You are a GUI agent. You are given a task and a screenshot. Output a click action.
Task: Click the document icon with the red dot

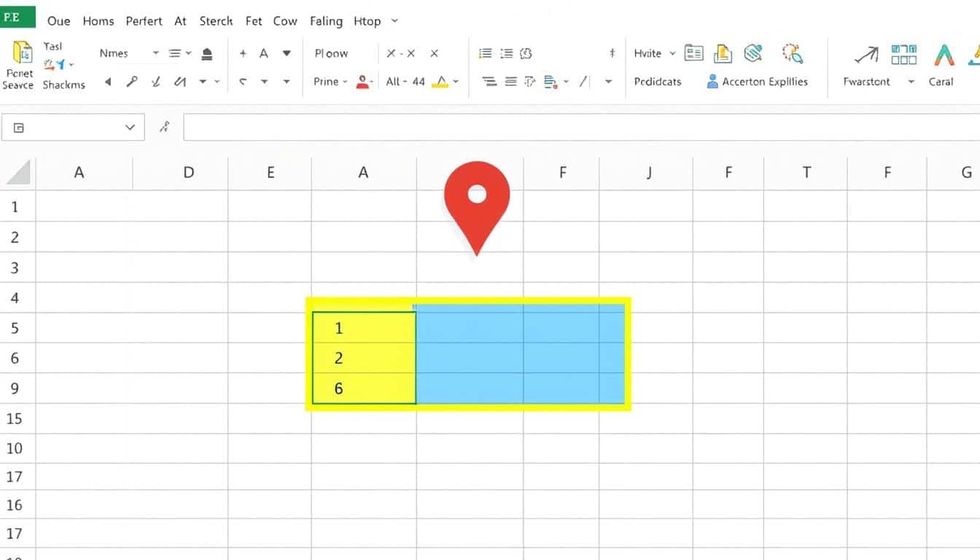click(x=551, y=82)
